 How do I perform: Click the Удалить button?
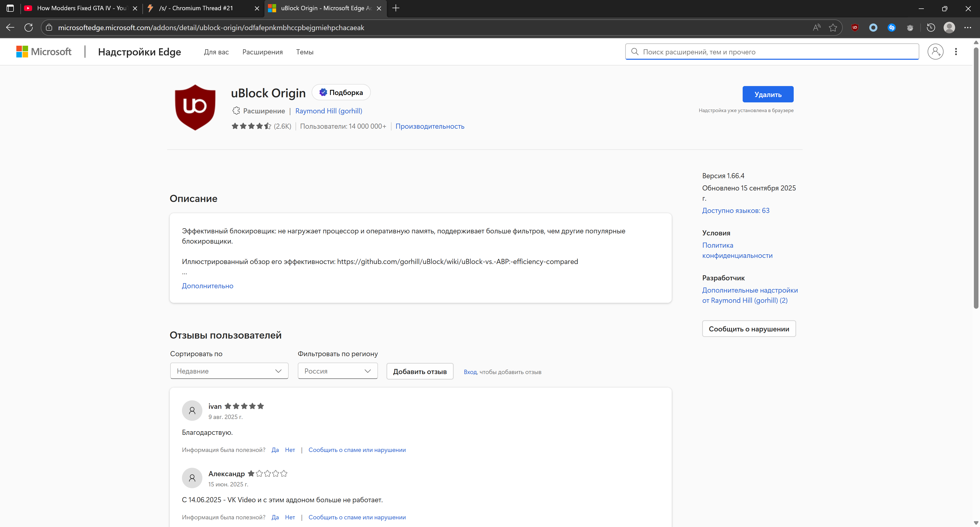[x=768, y=94]
